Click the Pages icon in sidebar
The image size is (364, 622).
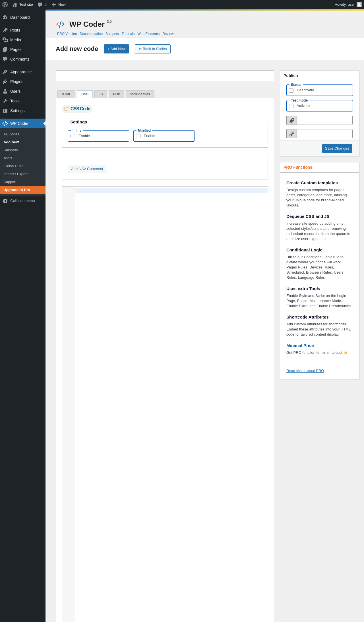pos(5,49)
